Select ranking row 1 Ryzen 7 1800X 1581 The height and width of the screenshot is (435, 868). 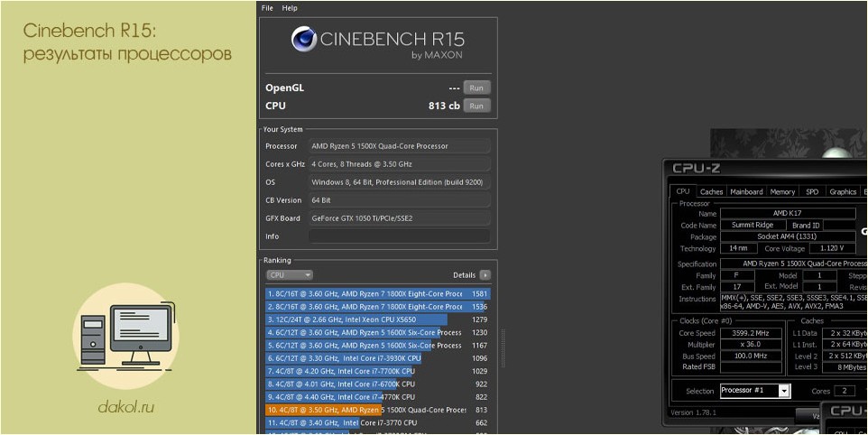[x=377, y=294]
